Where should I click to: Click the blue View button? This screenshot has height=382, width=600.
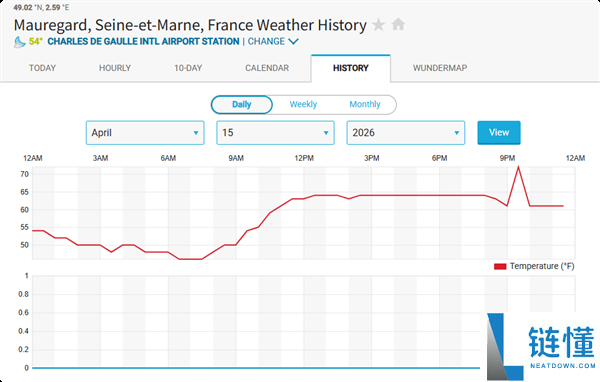pos(499,132)
